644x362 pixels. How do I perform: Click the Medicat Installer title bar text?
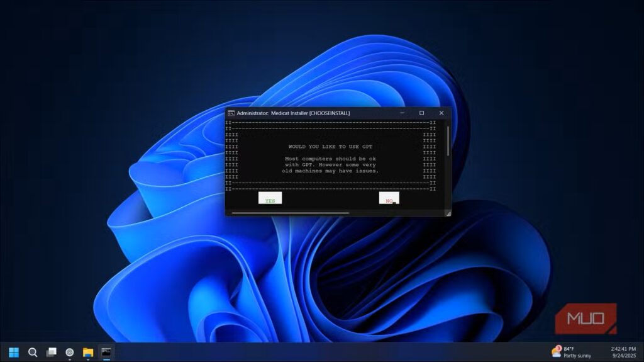click(x=293, y=113)
